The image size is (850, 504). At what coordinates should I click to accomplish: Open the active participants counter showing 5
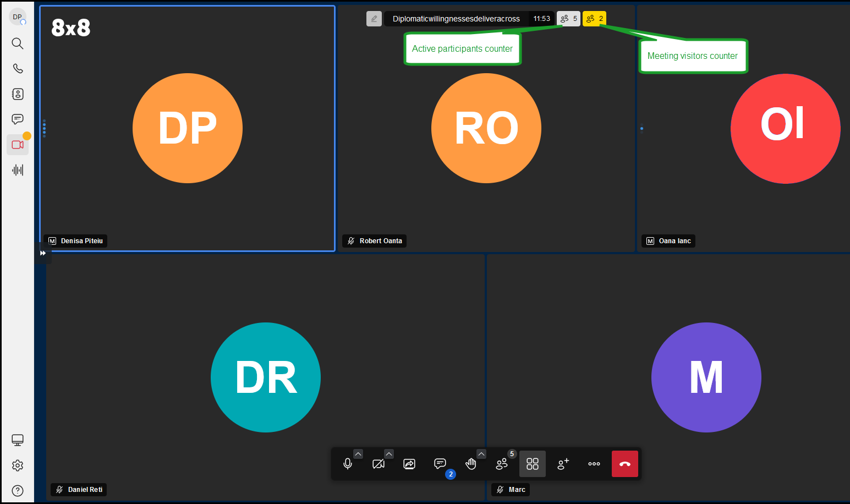[x=568, y=19]
